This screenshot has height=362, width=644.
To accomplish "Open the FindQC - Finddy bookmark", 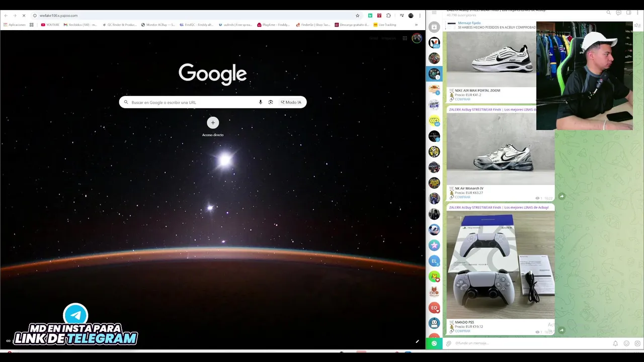I will coord(197,25).
